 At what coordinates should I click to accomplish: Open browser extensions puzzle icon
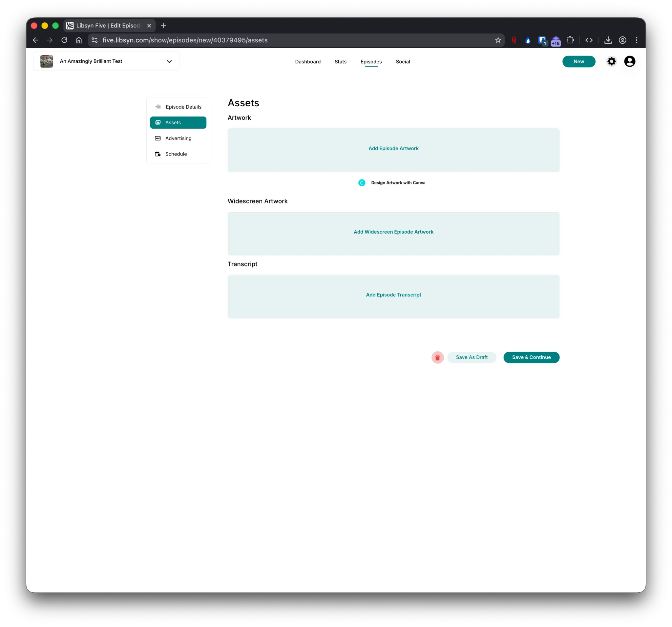pyautogui.click(x=570, y=40)
